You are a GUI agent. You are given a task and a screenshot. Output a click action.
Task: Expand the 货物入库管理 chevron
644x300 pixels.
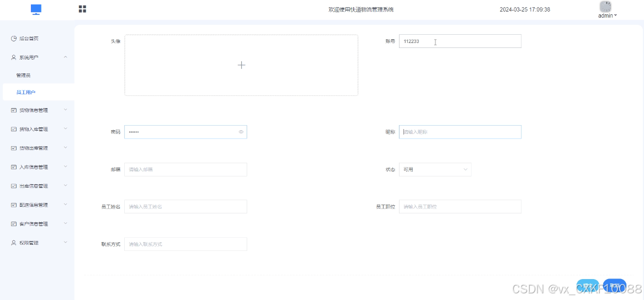pos(66,128)
